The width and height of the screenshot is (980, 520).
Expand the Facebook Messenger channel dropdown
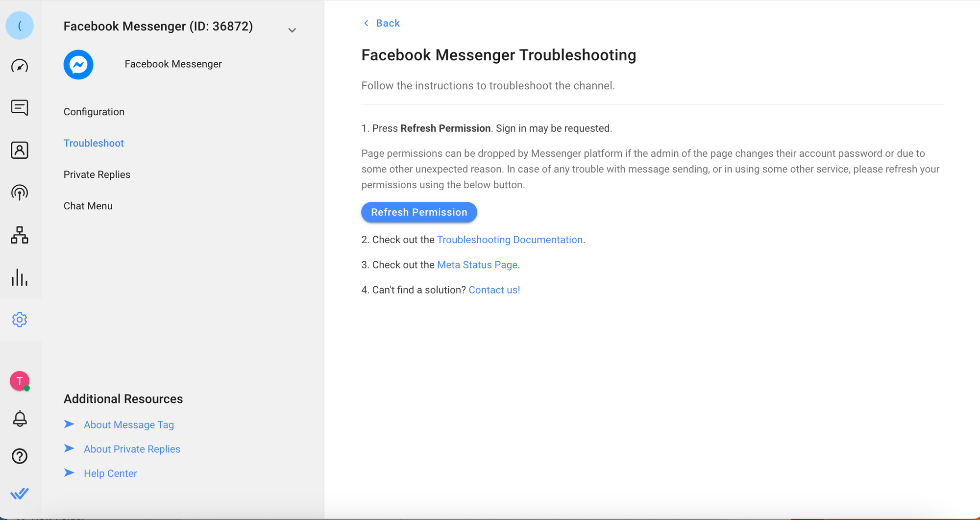point(292,30)
